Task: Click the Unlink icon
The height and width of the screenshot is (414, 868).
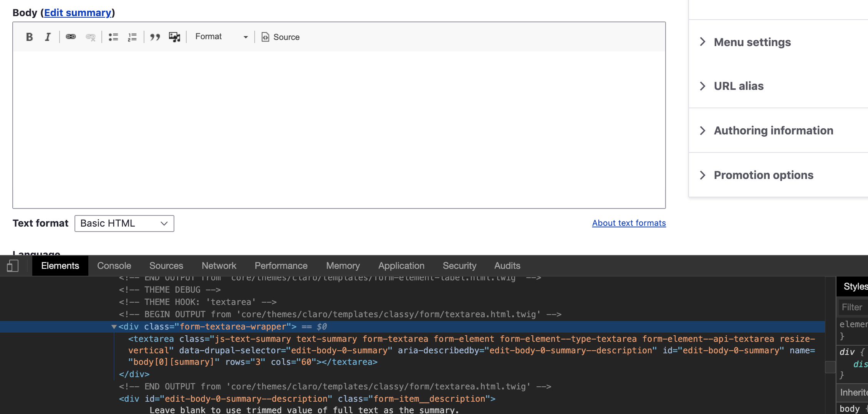Action: pos(90,37)
